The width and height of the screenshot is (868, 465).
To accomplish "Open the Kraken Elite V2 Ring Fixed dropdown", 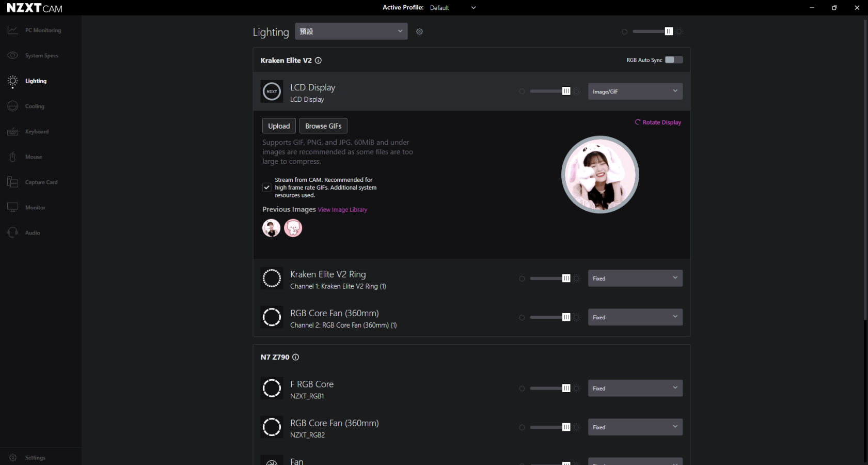I will [x=635, y=278].
